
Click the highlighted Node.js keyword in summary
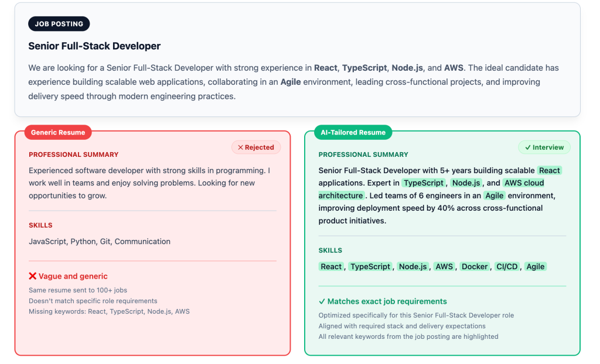point(466,183)
